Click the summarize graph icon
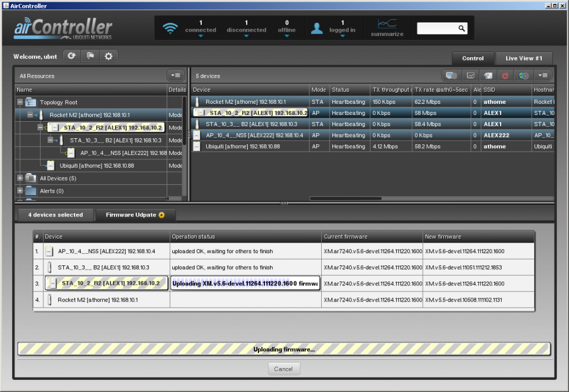The height and width of the screenshot is (392, 569). 387,23
